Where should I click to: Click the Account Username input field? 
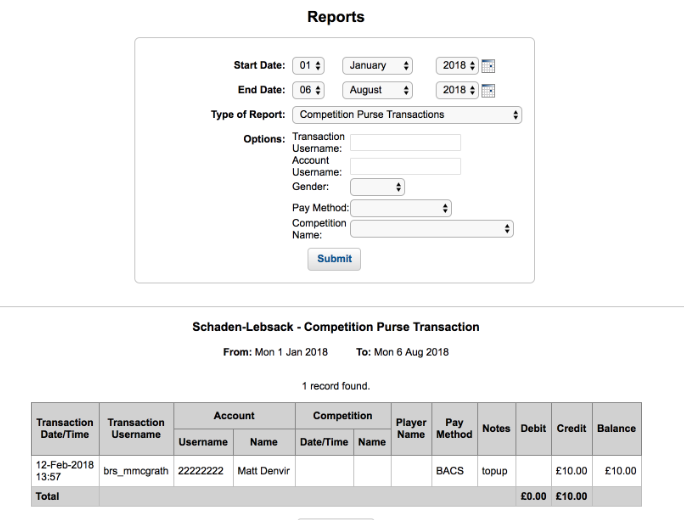(405, 167)
